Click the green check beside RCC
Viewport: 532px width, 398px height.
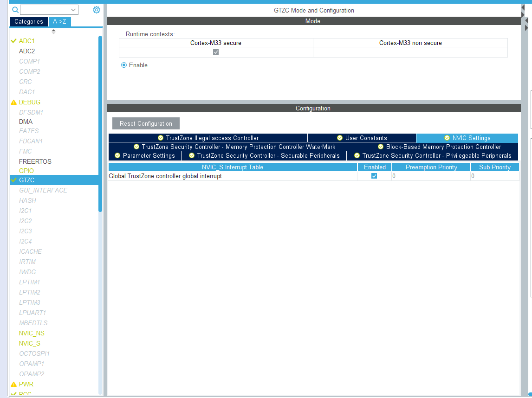tap(13, 393)
